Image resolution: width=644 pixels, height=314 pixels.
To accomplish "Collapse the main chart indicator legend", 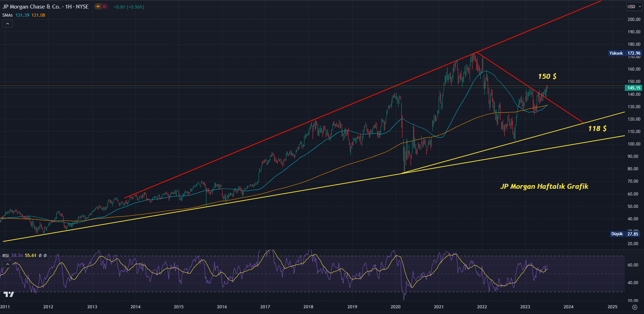I will point(7,23).
